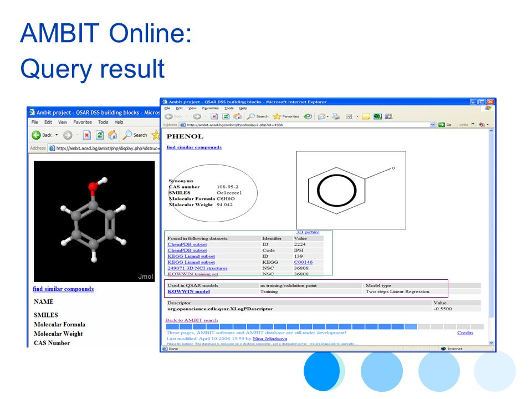Open Back history dropdown in left window
Screen dimensions: 532x399
[x=57, y=135]
